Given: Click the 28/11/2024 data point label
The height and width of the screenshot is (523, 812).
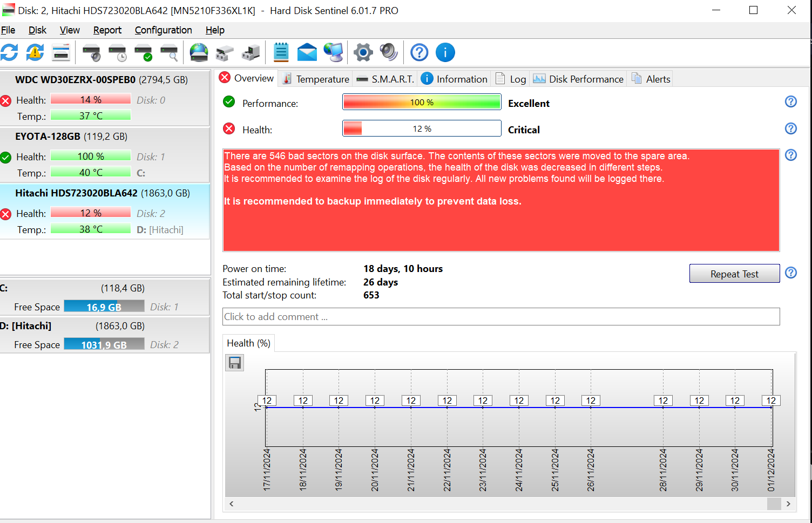Looking at the screenshot, I should point(663,400).
